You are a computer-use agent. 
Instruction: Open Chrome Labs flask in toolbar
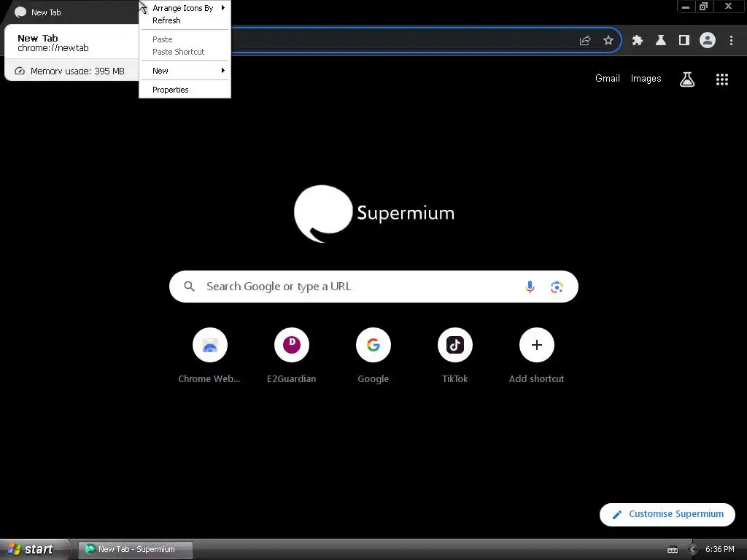[661, 41]
